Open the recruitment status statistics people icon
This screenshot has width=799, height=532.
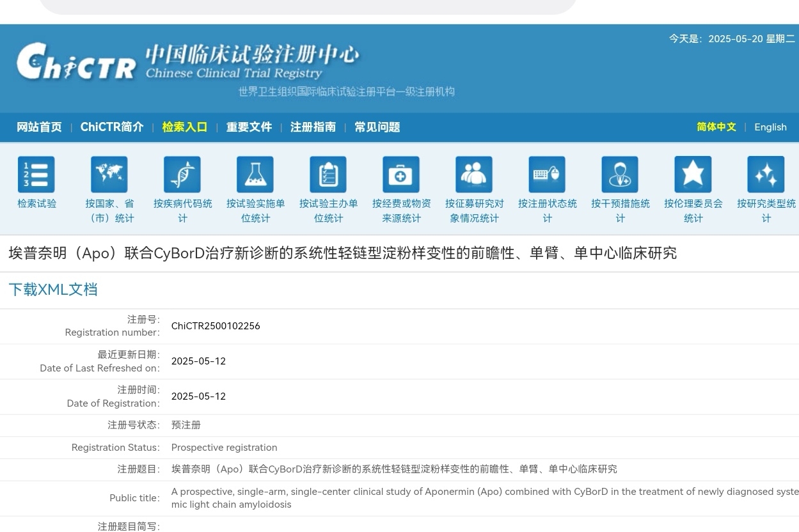point(474,174)
